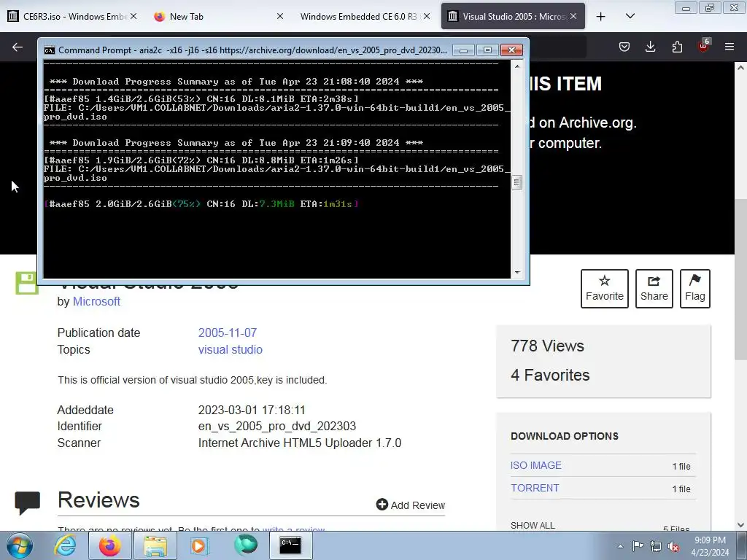Click Addeddate value 2023-03-01 17:18:11
Viewport: 747px width, 560px height.
coord(252,410)
